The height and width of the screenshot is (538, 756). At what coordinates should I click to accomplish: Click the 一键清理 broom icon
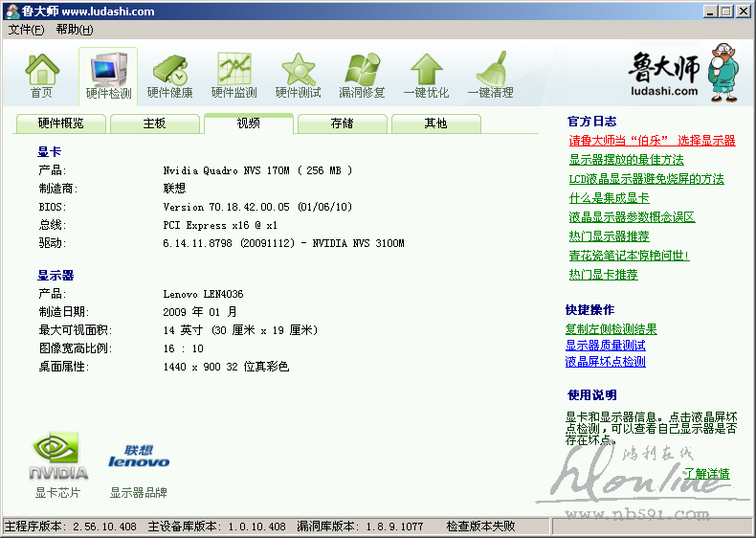[490, 76]
